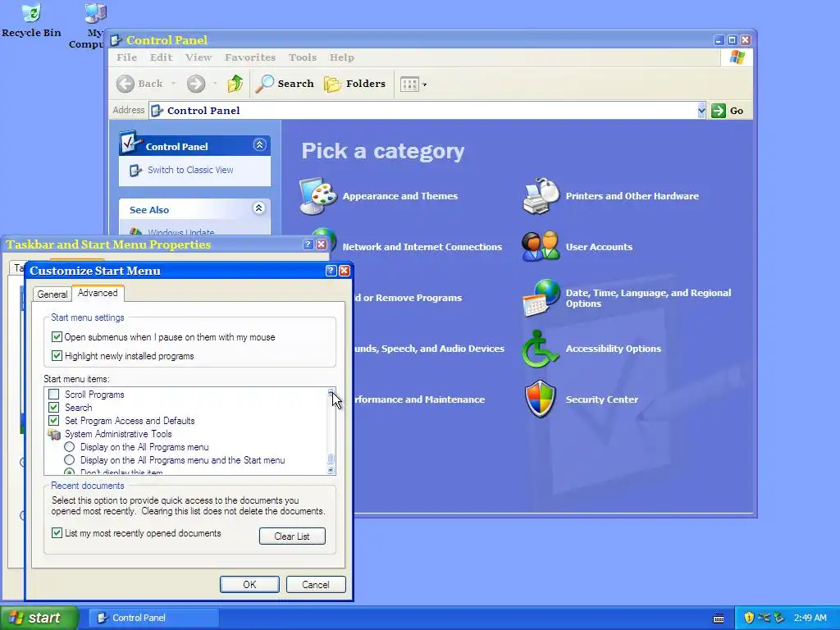This screenshot has width=840, height=630.
Task: Switch to the General tab
Action: click(x=52, y=294)
